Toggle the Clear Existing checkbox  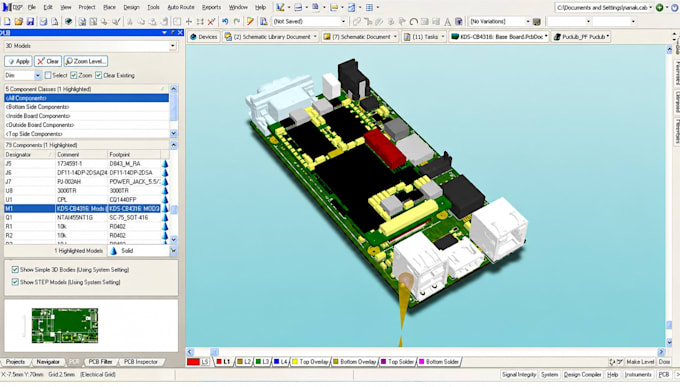[x=98, y=75]
